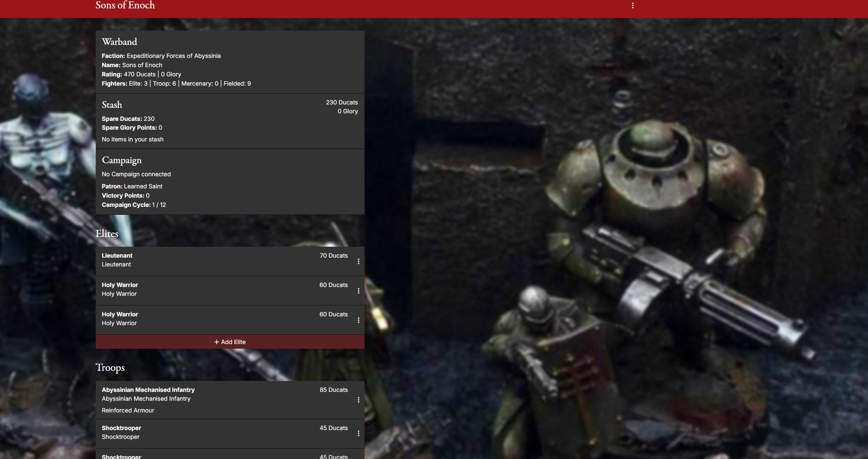Click Patron: Learned Saint text
Screen dimensions: 868x459
(x=132, y=186)
